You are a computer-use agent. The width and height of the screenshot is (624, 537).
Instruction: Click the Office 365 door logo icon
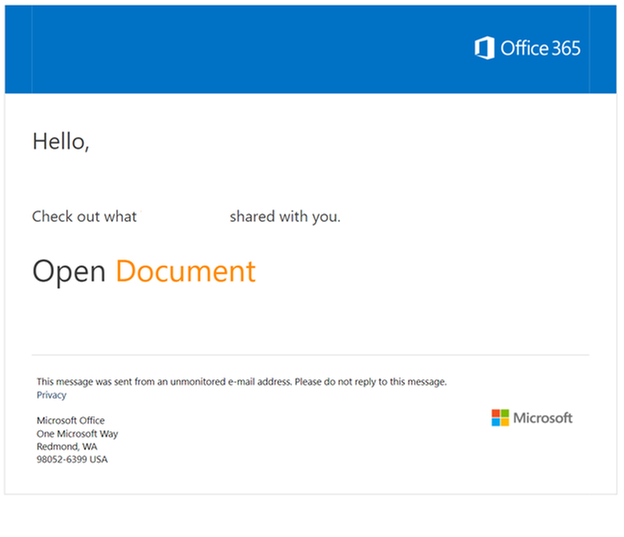[484, 48]
